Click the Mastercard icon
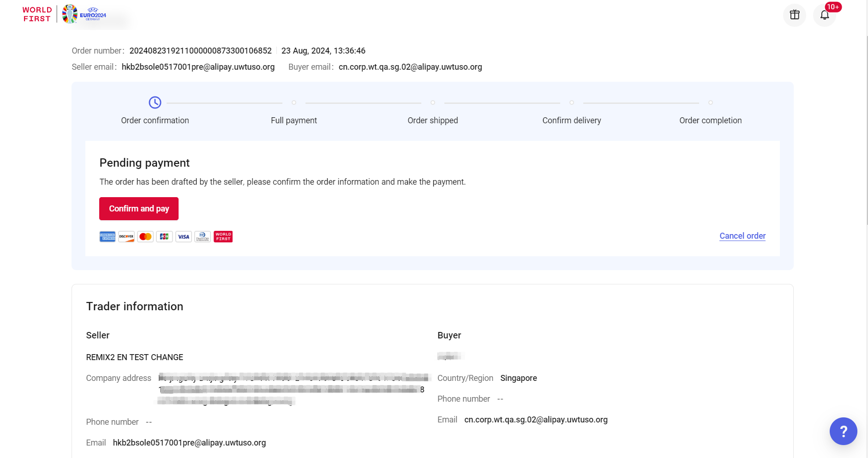 click(x=145, y=237)
